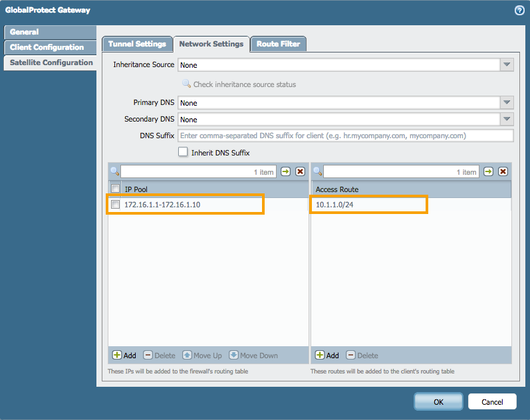Viewport: 530px width, 420px height.
Task: Delete the selected Access Route
Action: (362, 355)
